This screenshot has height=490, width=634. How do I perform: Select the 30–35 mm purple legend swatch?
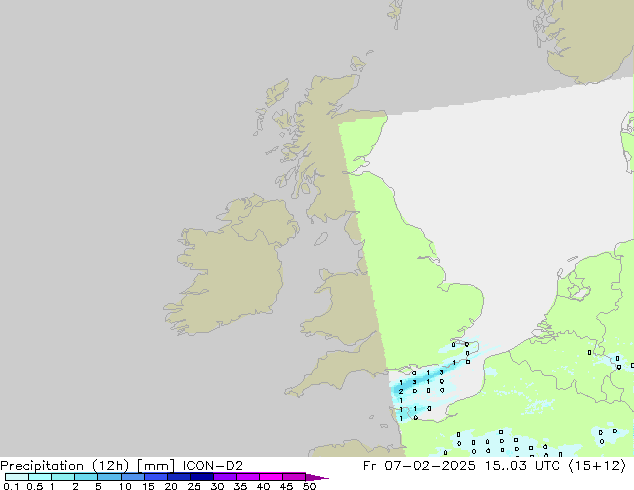[x=228, y=477]
